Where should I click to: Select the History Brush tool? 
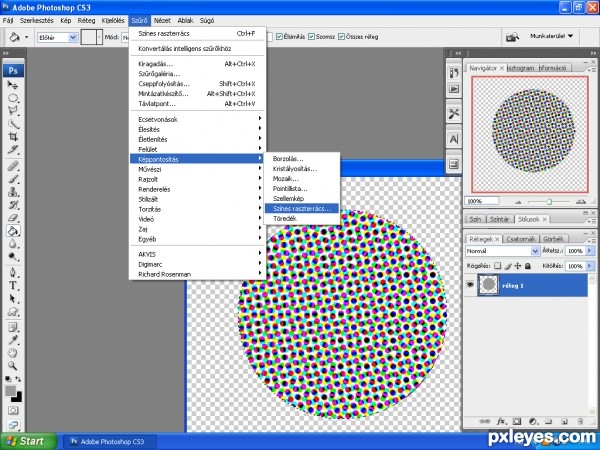point(13,205)
